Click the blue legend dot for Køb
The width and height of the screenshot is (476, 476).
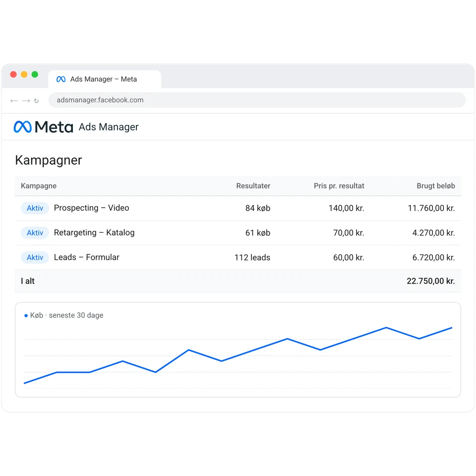[26, 316]
